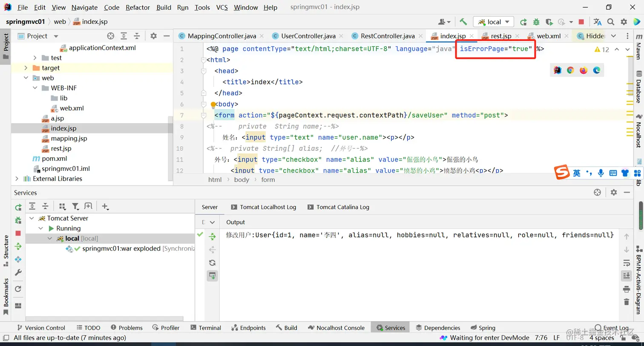Open index.jsp preview in Chrome

[571, 70]
